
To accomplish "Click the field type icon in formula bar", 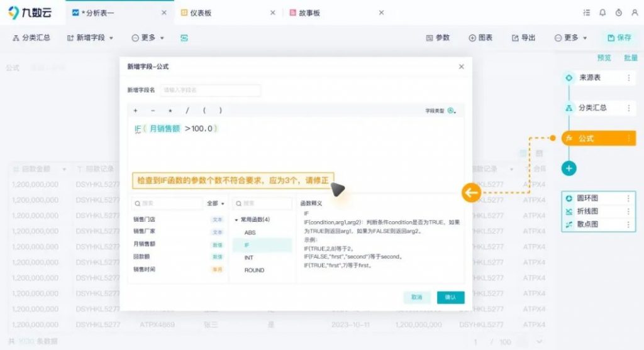I will [x=451, y=111].
